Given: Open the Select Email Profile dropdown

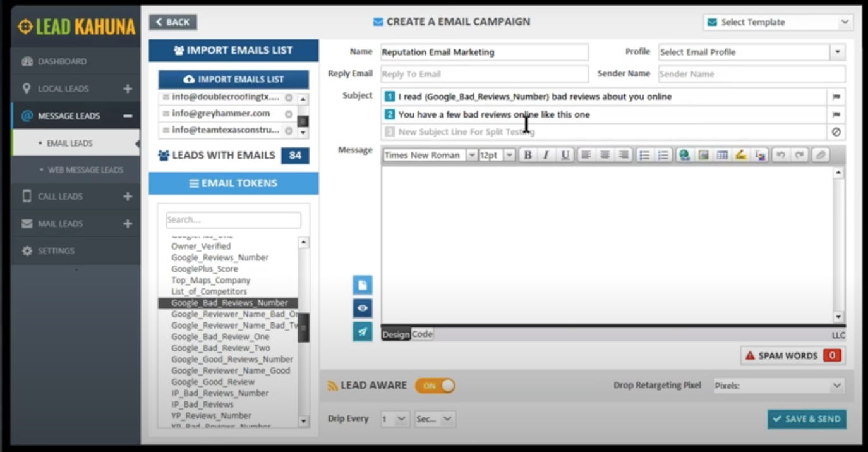Looking at the screenshot, I should tap(838, 52).
